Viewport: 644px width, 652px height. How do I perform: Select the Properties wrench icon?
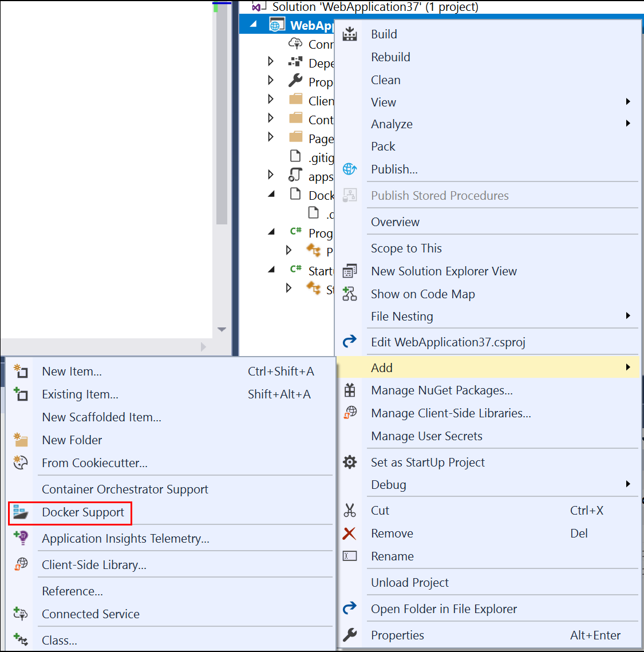[x=350, y=635]
